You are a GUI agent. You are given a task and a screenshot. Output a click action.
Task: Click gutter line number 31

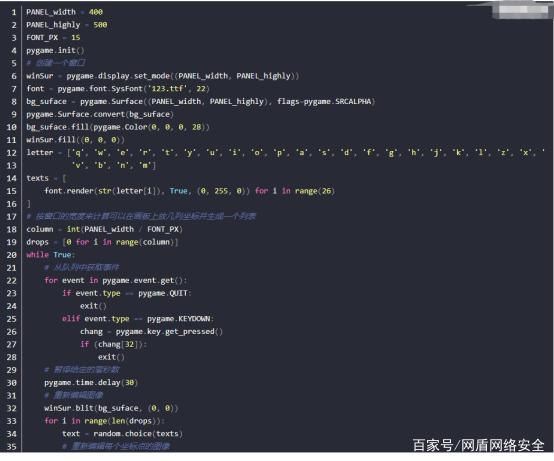coord(11,396)
